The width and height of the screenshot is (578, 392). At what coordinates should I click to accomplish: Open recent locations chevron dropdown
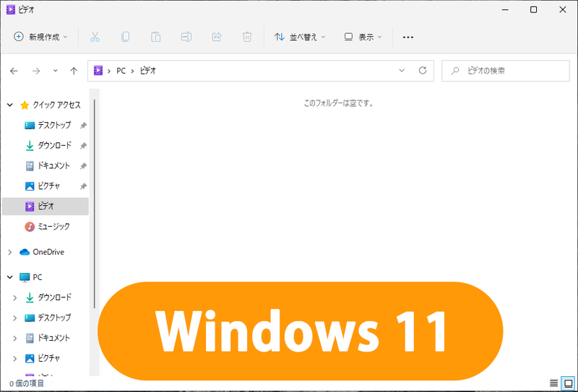pos(56,70)
